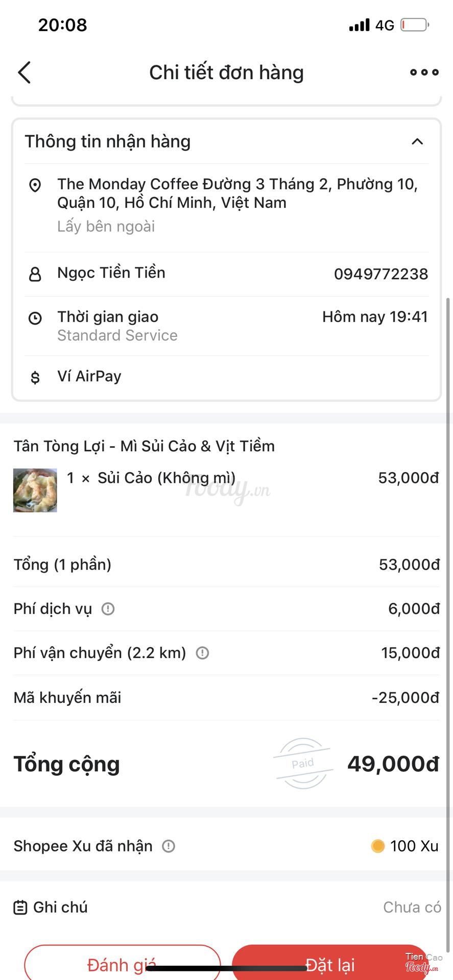Tap the delivery time clock icon
453x980 pixels.
click(x=35, y=318)
